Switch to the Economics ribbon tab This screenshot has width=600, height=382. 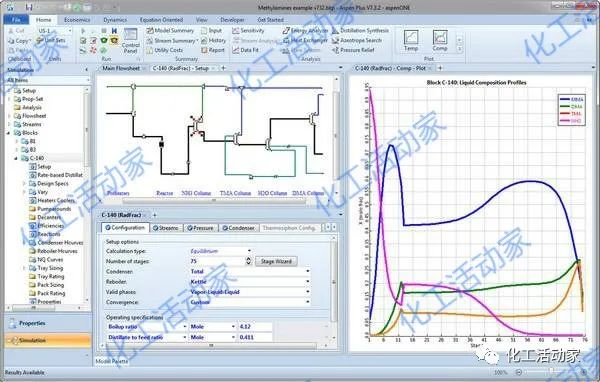click(x=77, y=20)
